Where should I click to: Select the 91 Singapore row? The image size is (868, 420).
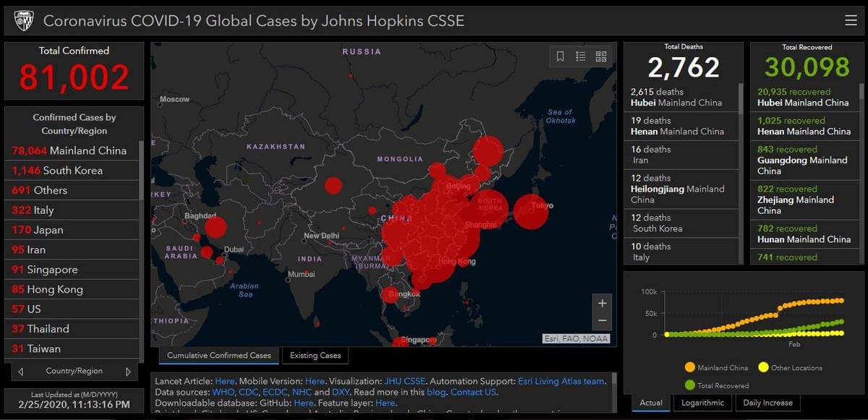point(70,269)
